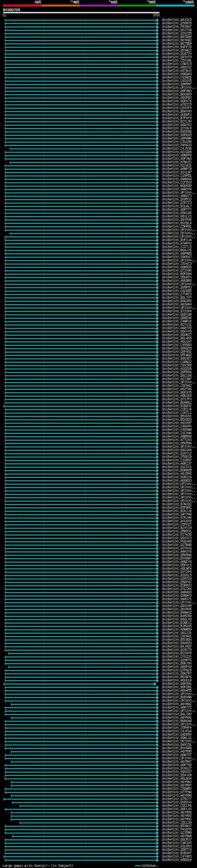Select hit label UniRef100_A0BIC4

pyautogui.click(x=177, y=477)
